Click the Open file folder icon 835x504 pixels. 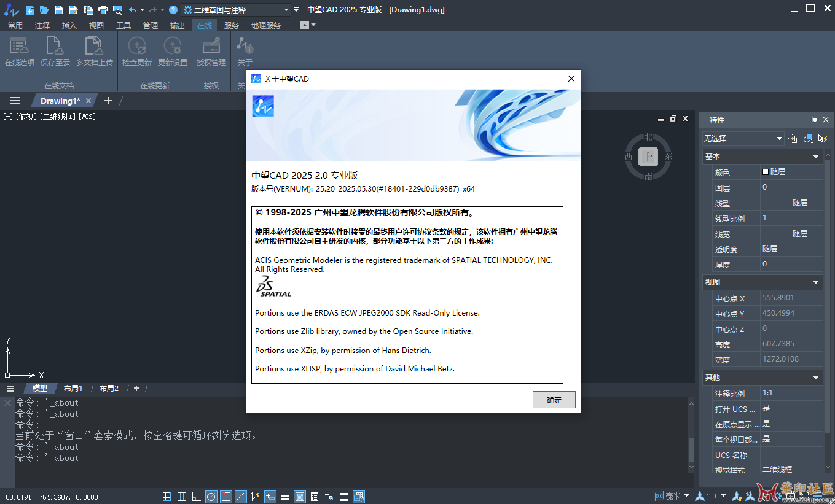(x=44, y=10)
